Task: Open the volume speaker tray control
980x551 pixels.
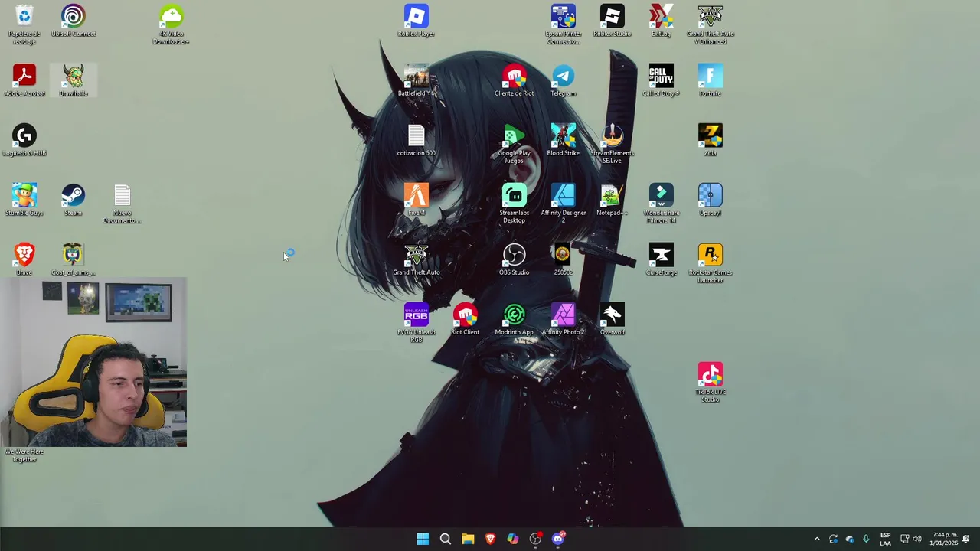Action: click(916, 539)
